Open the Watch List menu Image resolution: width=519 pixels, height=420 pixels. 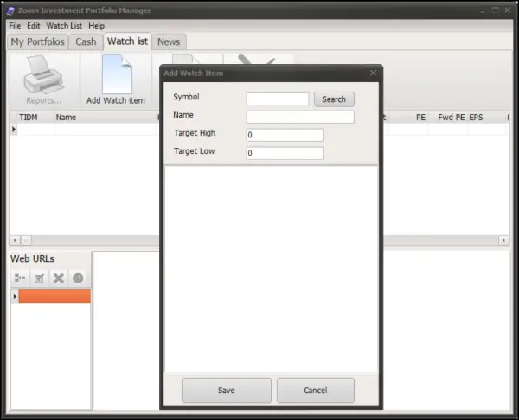click(64, 26)
